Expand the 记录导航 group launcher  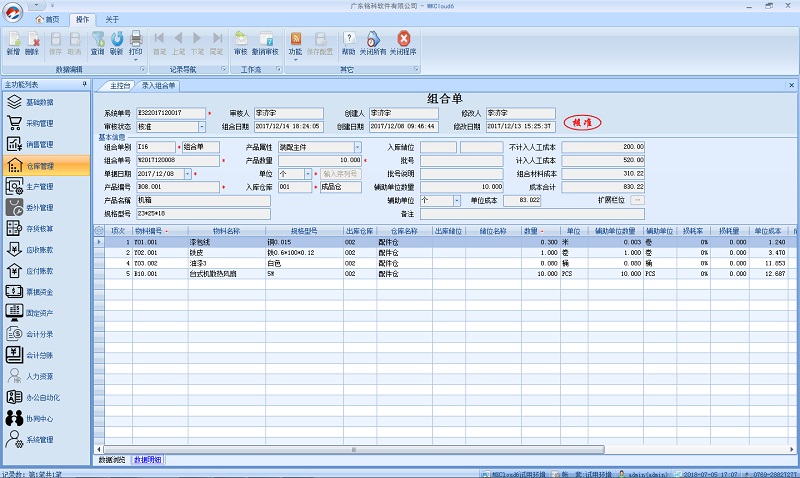click(x=223, y=69)
